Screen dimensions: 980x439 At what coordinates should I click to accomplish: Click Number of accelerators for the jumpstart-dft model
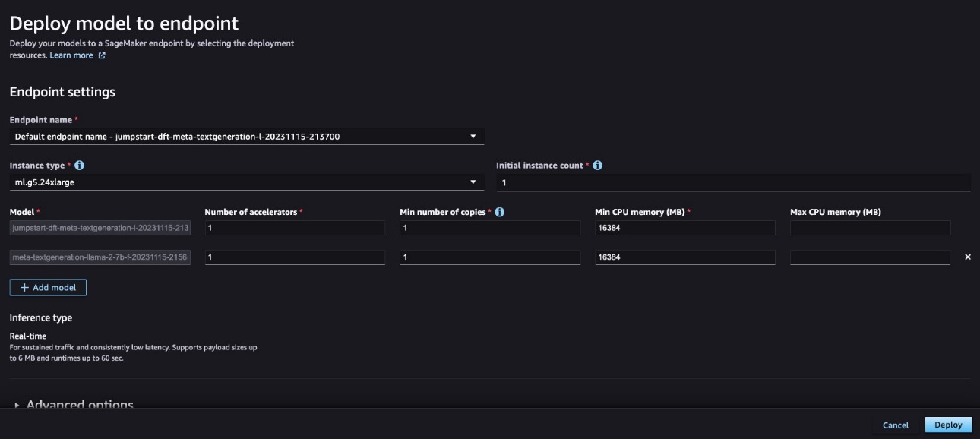(x=295, y=228)
